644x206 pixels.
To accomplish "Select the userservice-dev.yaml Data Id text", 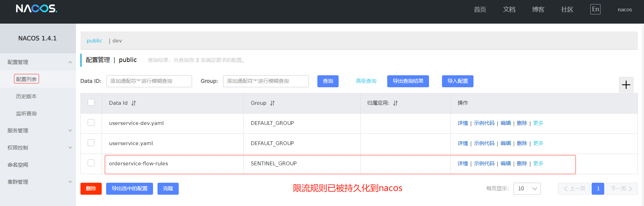I will click(136, 123).
